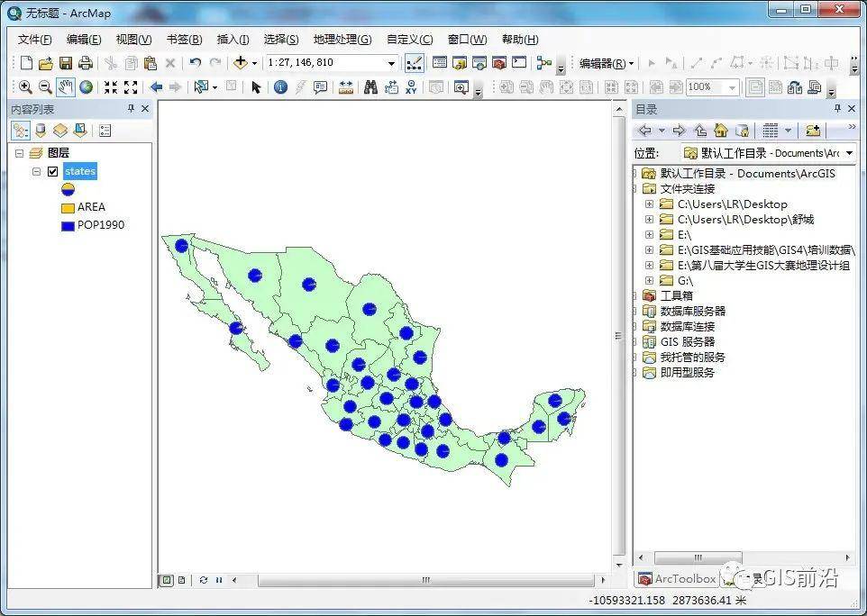This screenshot has width=867, height=616.
Task: Open the 地理处理(G) menu
Action: coord(342,40)
